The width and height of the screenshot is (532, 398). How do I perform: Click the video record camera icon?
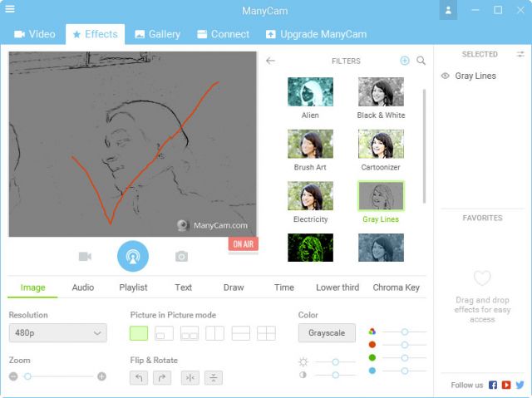pyautogui.click(x=85, y=257)
